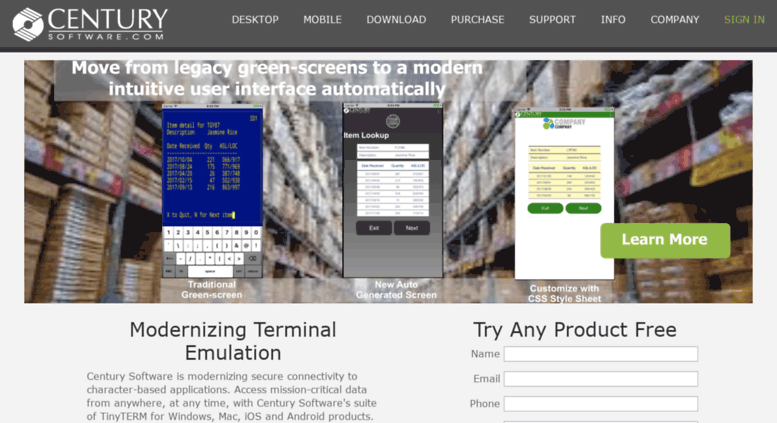Click the Try Any Product Free heading
777x423 pixels.
[575, 330]
